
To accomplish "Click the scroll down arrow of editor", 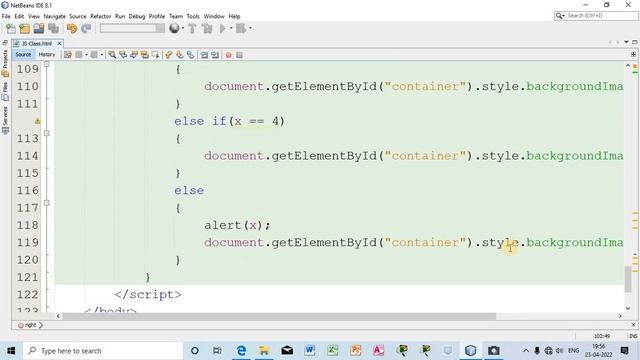I will pyautogui.click(x=628, y=308).
